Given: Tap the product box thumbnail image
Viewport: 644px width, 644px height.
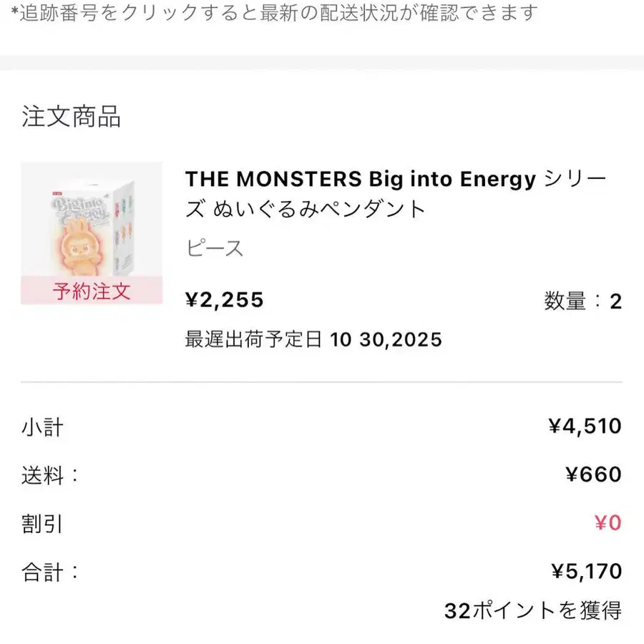Looking at the screenshot, I should click(92, 222).
